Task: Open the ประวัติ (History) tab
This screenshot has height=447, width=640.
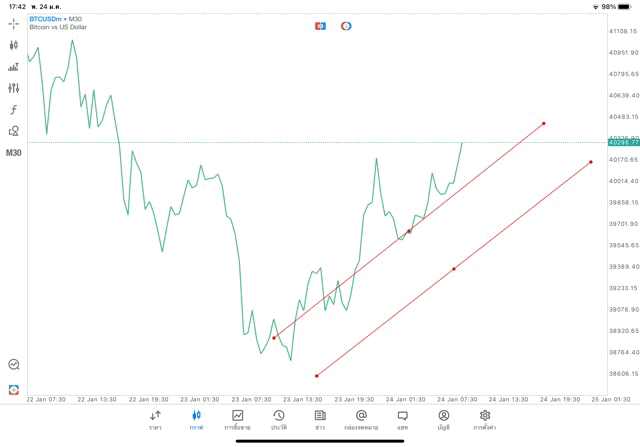Action: tap(279, 419)
